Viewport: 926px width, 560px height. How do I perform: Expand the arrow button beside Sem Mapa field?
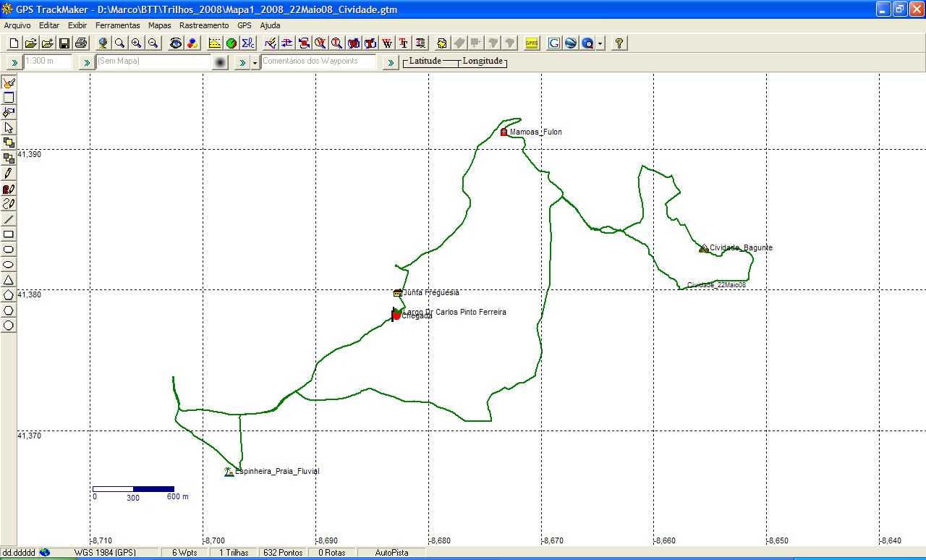tap(87, 62)
